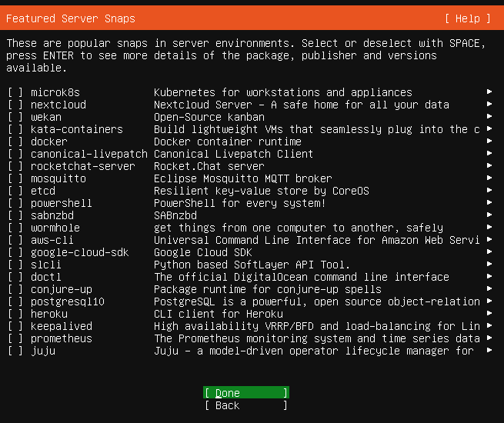Open details arrow for docker row
This screenshot has width=504, height=423.
[x=489, y=142]
